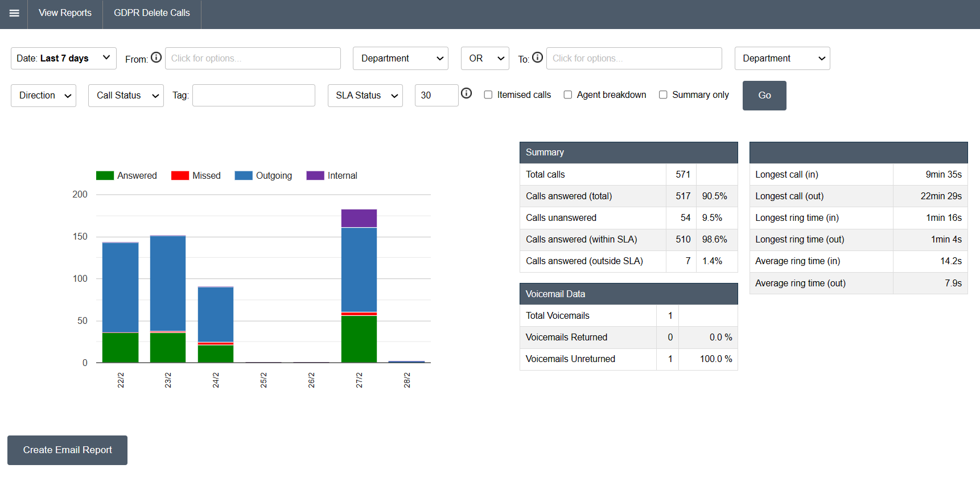980x485 pixels.
Task: Click the To field info icon
Action: point(537,57)
